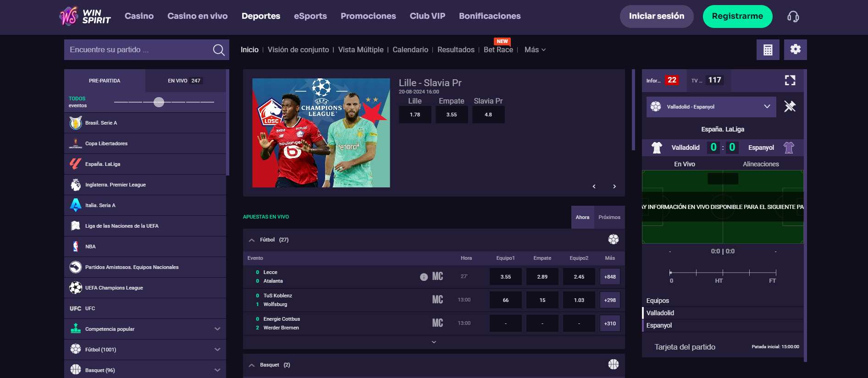This screenshot has height=378, width=868.
Task: Bet on Lille odds 1.78
Action: pos(415,115)
